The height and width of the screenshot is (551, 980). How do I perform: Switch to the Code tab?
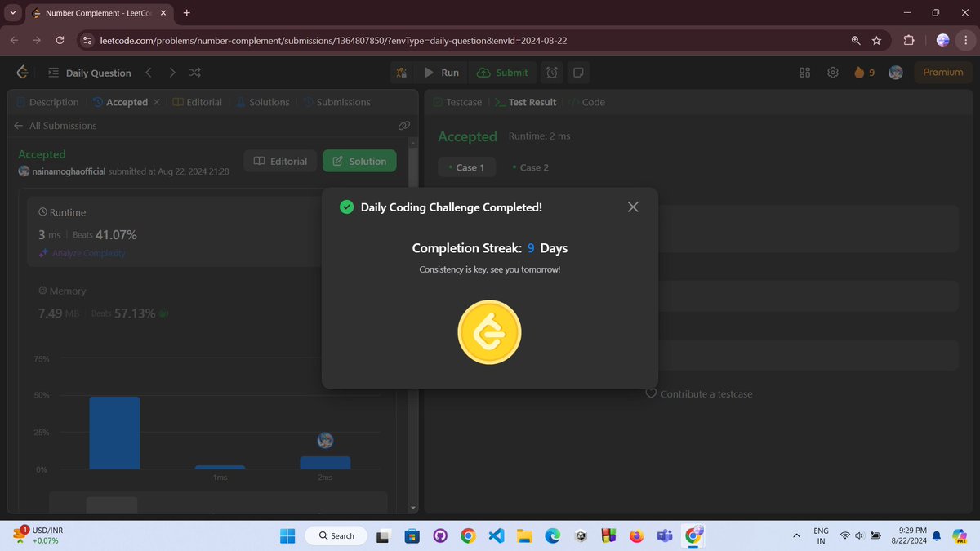(x=587, y=102)
